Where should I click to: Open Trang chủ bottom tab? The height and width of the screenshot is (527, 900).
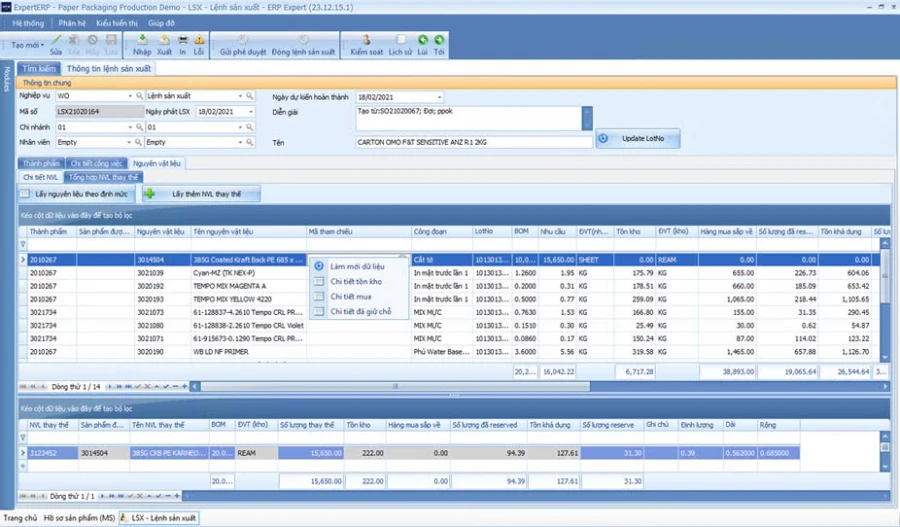tap(20, 518)
